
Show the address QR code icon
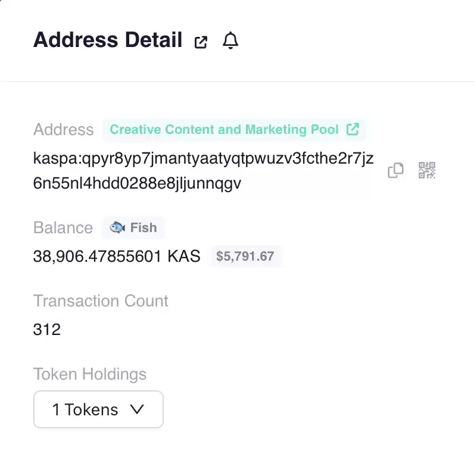coord(427,170)
